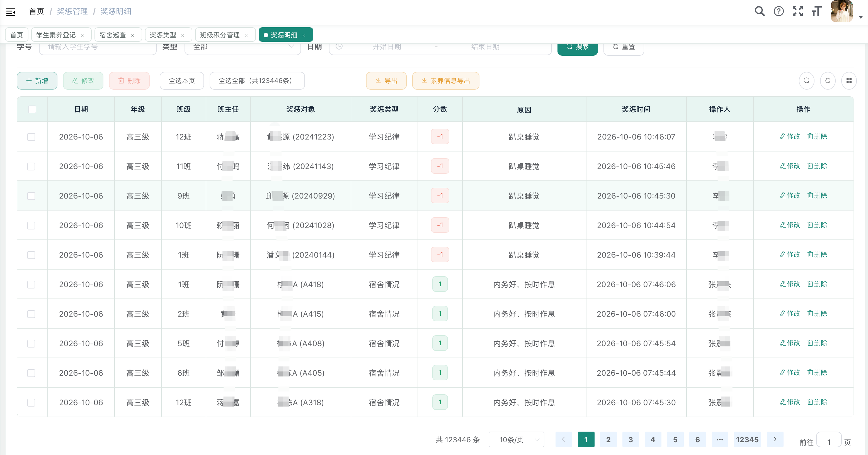Image resolution: width=868 pixels, height=455 pixels.
Task: Check the row with student 20241143
Action: [x=31, y=167]
